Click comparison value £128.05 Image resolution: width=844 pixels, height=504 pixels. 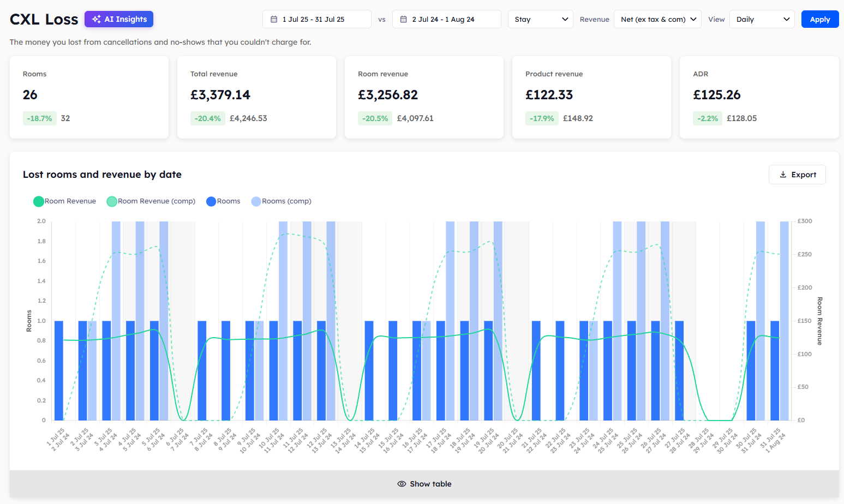tap(741, 118)
